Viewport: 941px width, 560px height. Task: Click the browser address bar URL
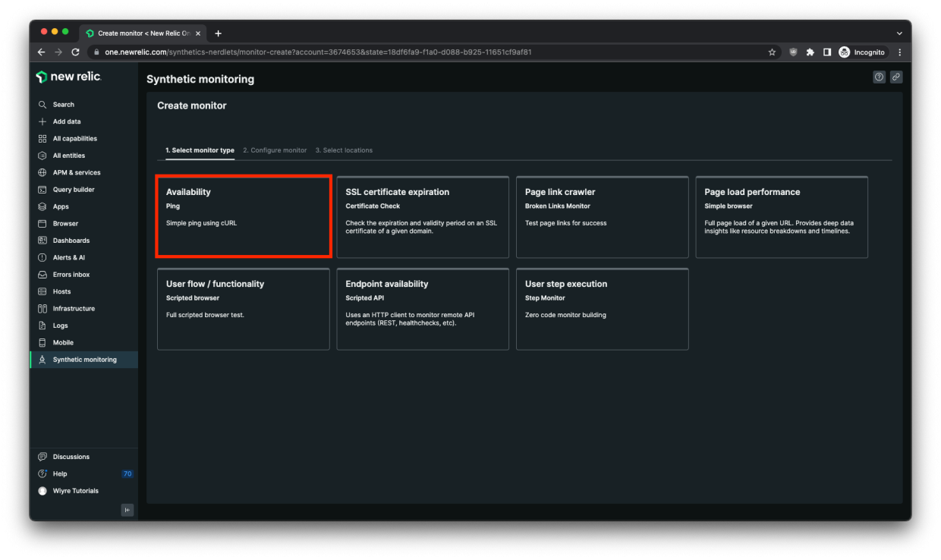click(379, 52)
